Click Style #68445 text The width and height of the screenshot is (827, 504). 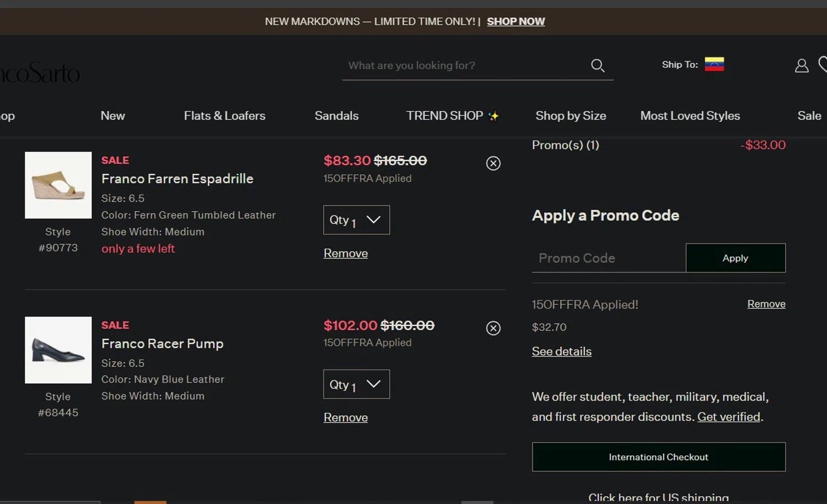click(x=58, y=405)
